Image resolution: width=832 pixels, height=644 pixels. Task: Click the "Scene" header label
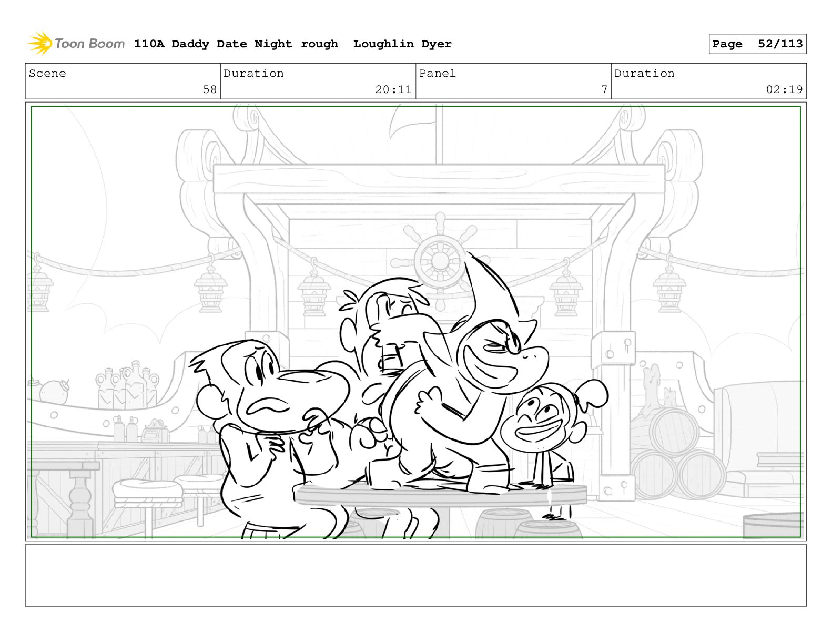[x=47, y=74]
